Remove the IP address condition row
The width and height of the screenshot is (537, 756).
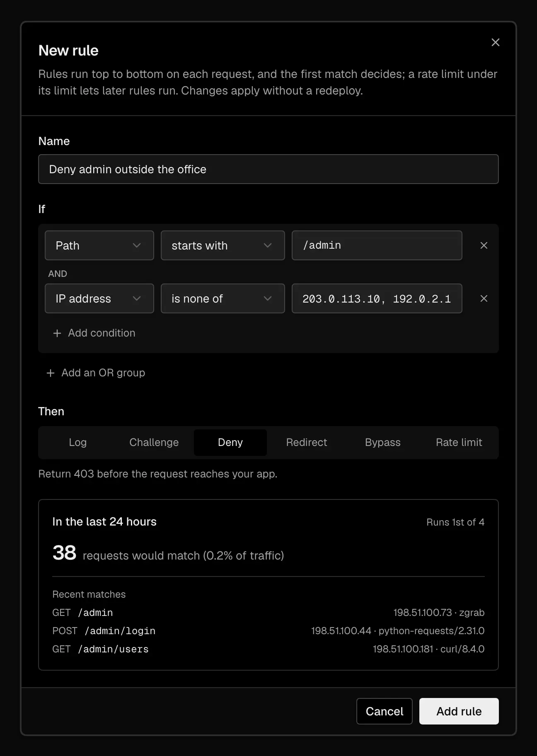point(484,298)
